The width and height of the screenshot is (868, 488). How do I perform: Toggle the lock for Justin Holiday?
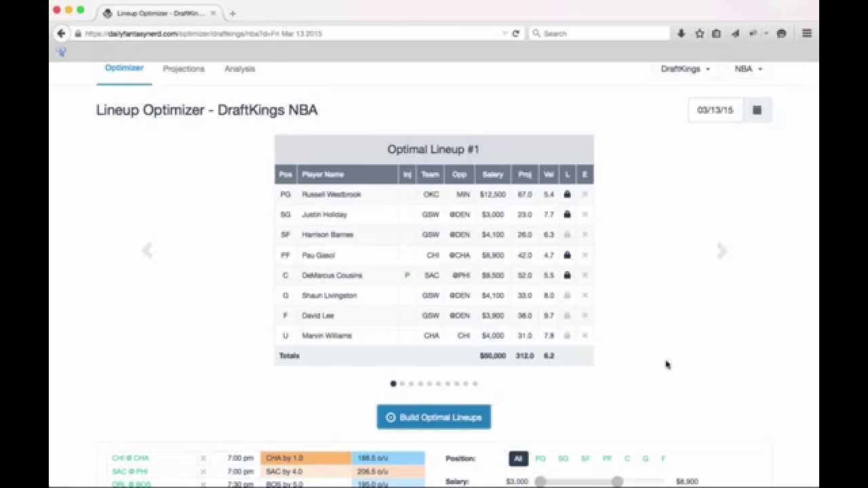(x=567, y=214)
